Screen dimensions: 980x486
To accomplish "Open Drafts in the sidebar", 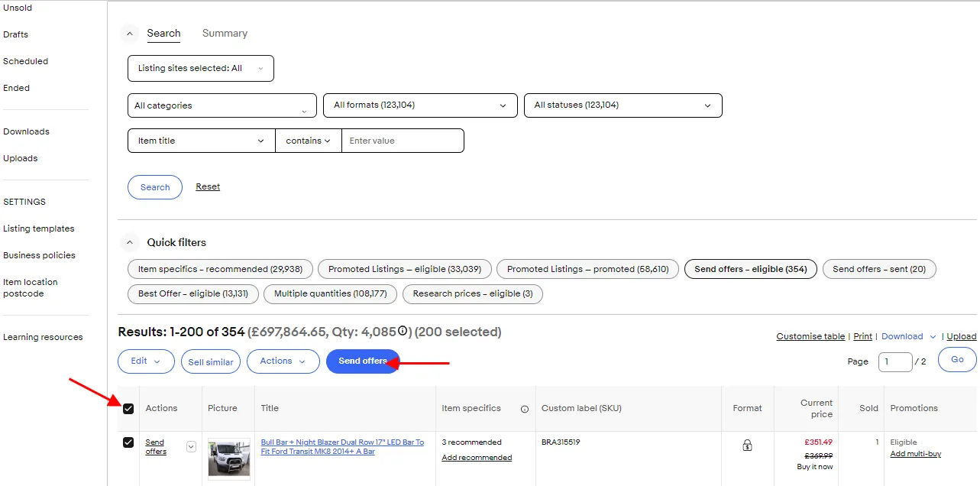I will click(16, 34).
